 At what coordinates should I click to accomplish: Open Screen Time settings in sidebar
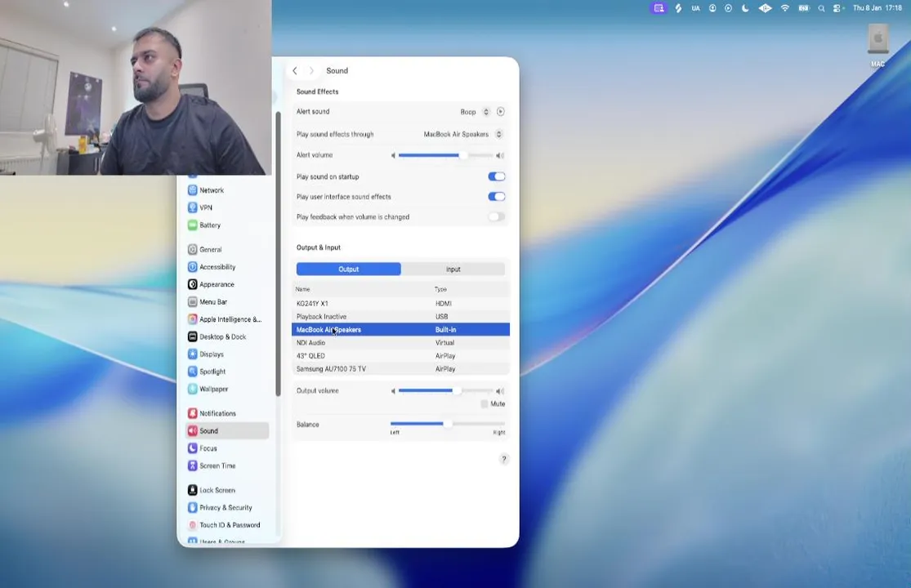(212, 465)
